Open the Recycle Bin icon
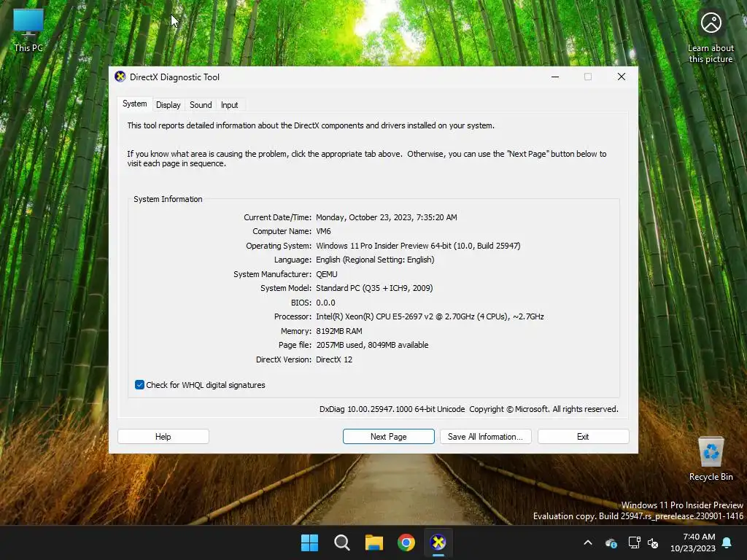The image size is (747, 560). pos(711,458)
